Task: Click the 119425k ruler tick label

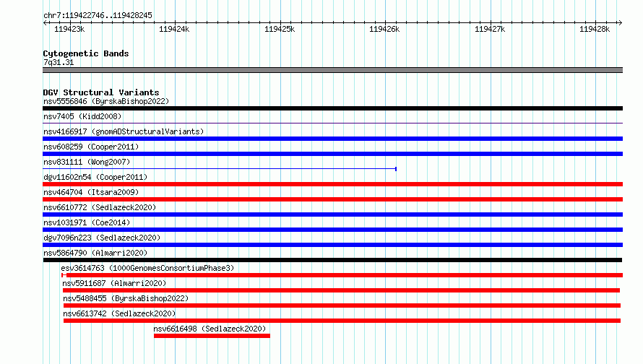Action: coord(280,29)
